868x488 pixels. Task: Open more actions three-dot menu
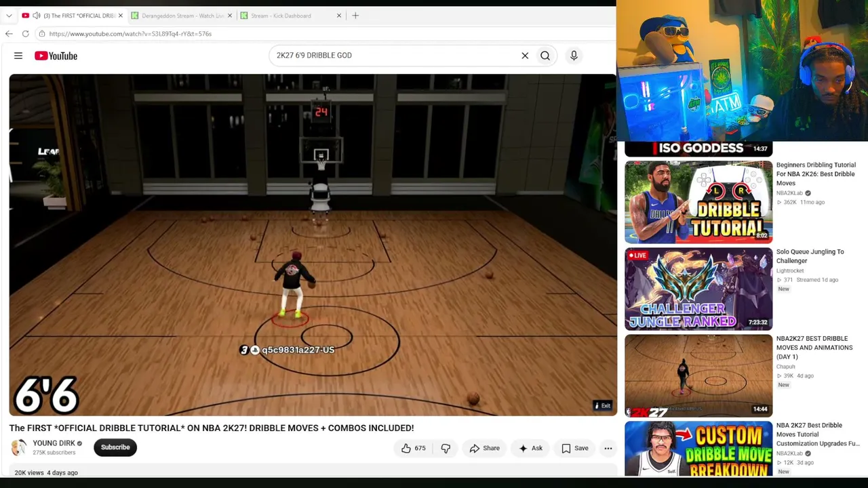click(608, 448)
